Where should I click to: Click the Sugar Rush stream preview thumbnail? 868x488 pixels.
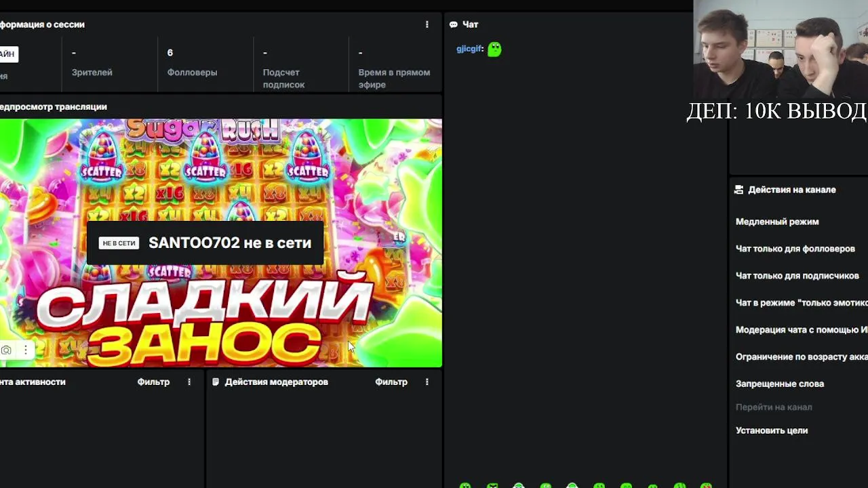pyautogui.click(x=220, y=243)
